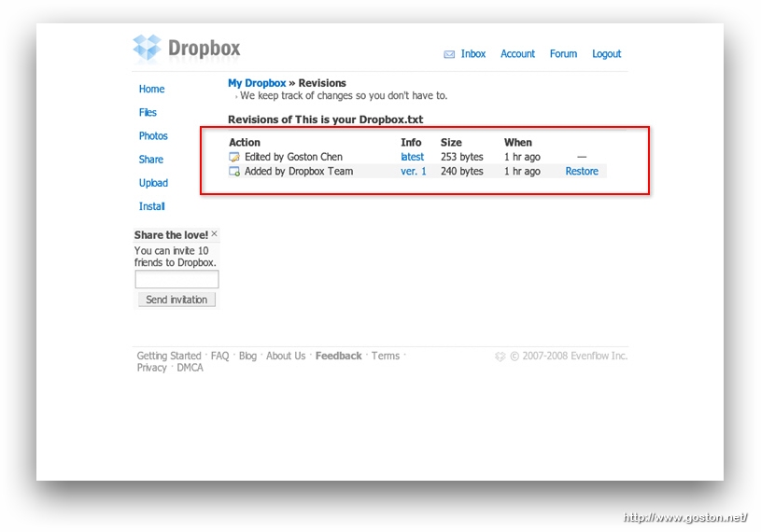The height and width of the screenshot is (532, 761).
Task: Open the Inbox link
Action: pyautogui.click(x=473, y=54)
